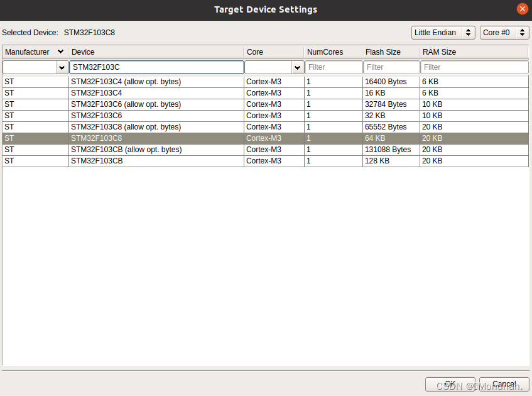The image size is (532, 396).
Task: Confirm the selection with OK
Action: (450, 384)
